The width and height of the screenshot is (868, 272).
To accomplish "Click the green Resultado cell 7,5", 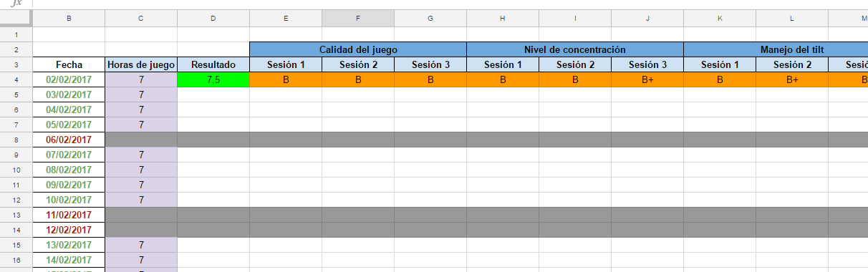I will [x=213, y=79].
